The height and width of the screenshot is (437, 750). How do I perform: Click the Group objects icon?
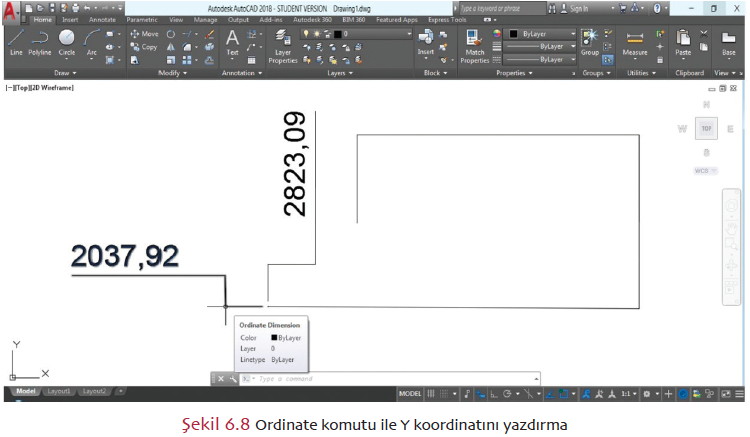[x=590, y=42]
